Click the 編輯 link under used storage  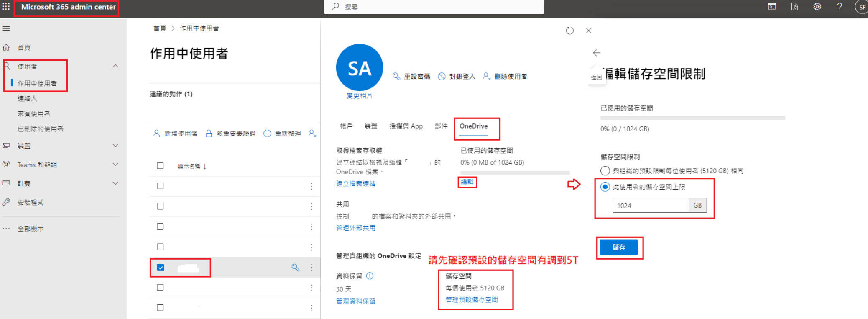[467, 182]
